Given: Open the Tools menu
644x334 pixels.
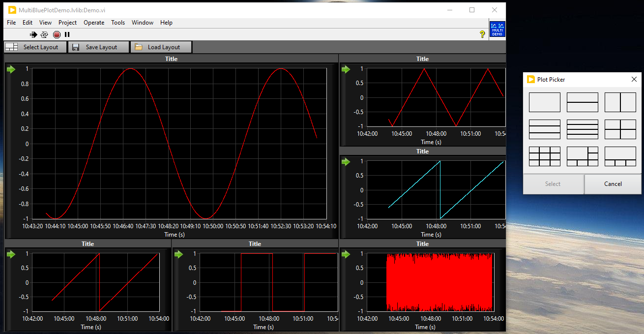Looking at the screenshot, I should coord(117,23).
